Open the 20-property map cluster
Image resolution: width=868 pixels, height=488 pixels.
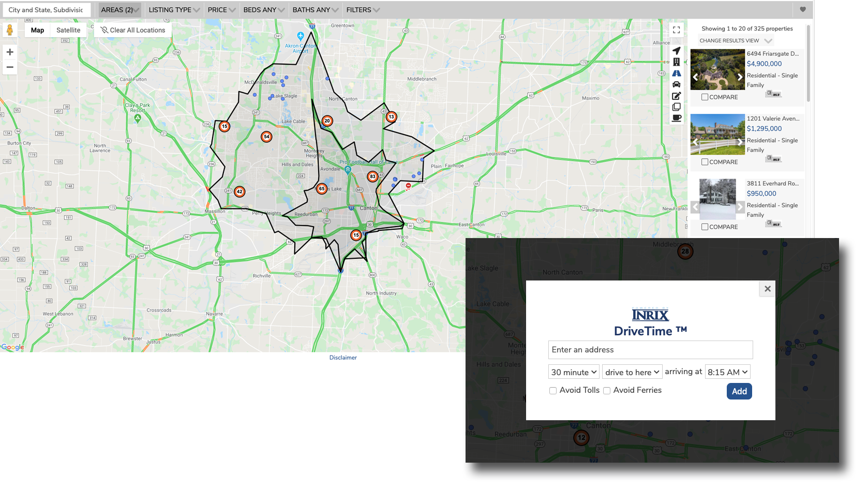[327, 121]
